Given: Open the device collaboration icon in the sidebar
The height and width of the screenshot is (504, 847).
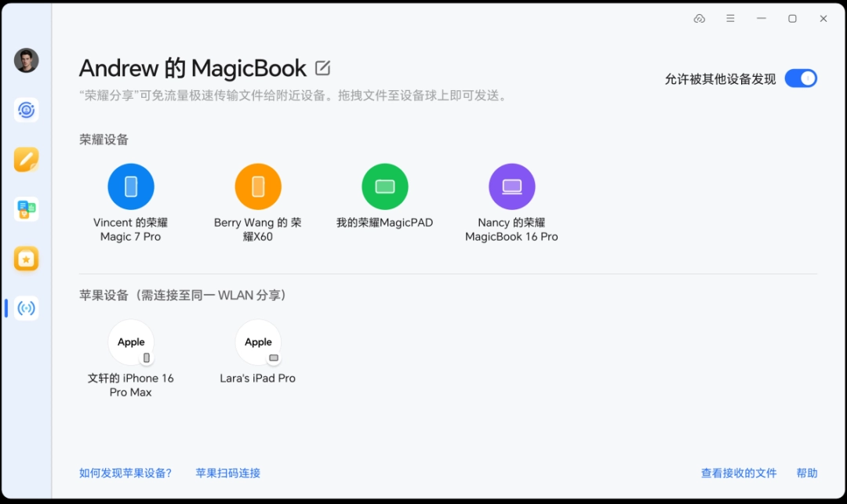Looking at the screenshot, I should point(25,110).
